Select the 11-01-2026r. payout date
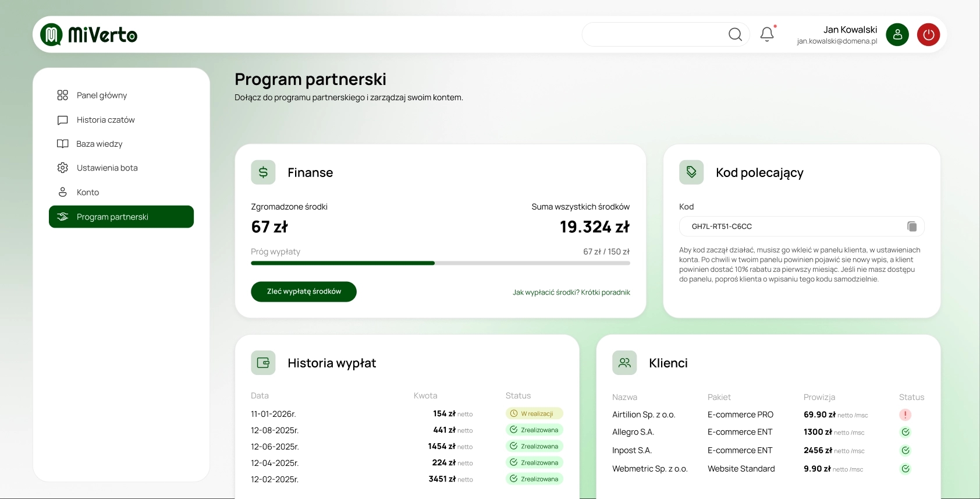980x499 pixels. pos(274,414)
